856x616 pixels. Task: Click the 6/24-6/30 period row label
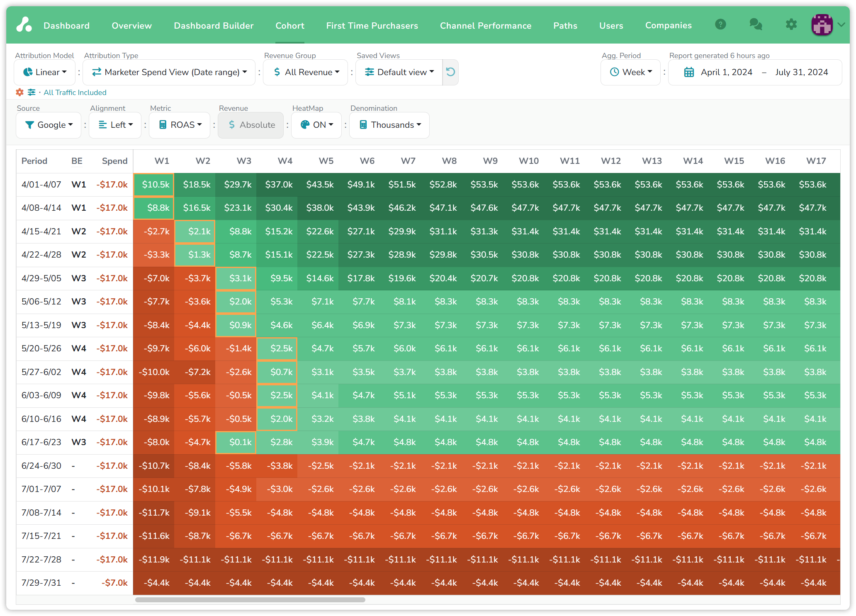[x=41, y=466]
